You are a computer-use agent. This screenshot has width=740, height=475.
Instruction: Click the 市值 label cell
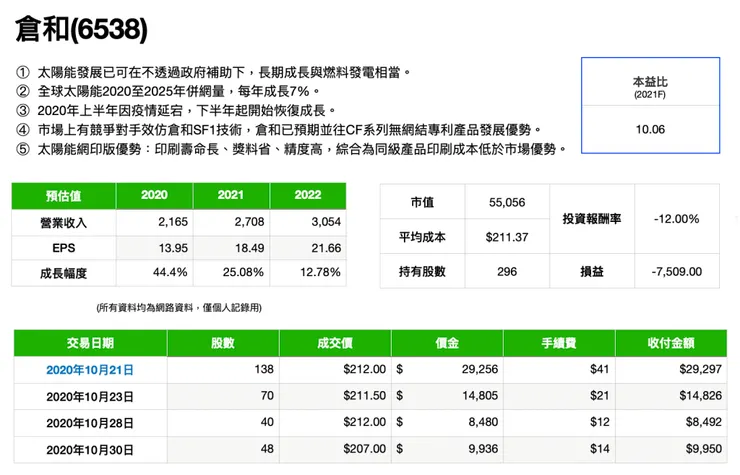click(422, 202)
